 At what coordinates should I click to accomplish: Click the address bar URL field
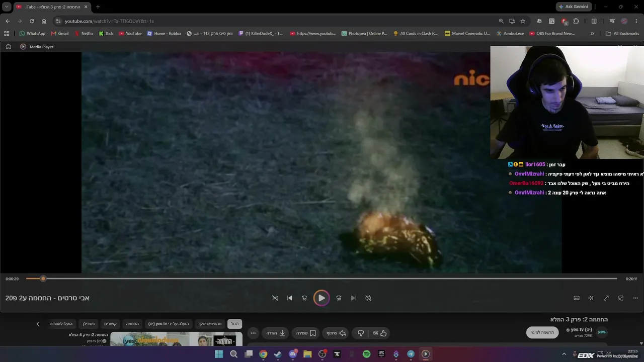click(x=277, y=21)
